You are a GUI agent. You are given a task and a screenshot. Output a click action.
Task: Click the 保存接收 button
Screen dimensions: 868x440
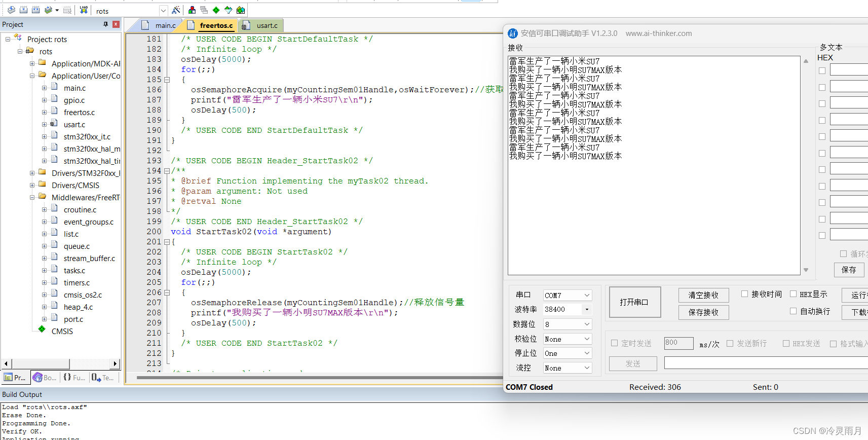click(x=703, y=312)
